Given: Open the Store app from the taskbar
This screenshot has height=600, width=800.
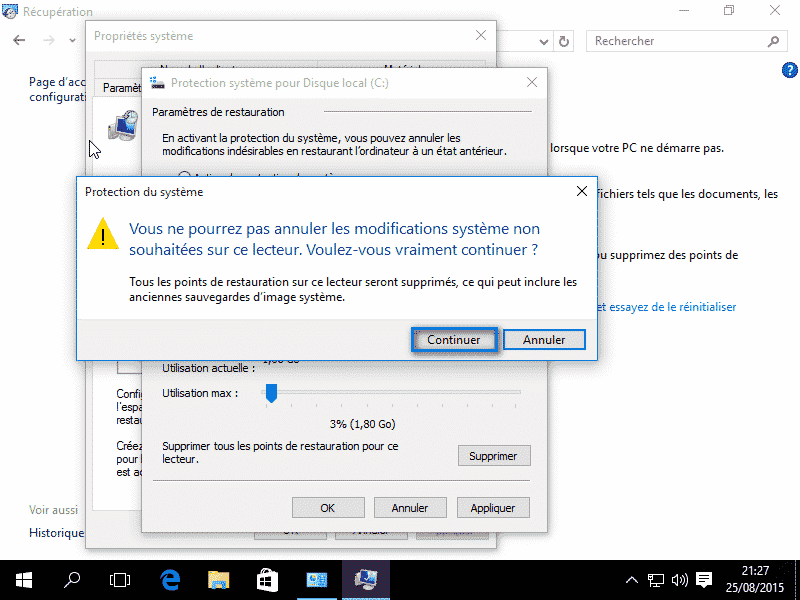Looking at the screenshot, I should 267,579.
